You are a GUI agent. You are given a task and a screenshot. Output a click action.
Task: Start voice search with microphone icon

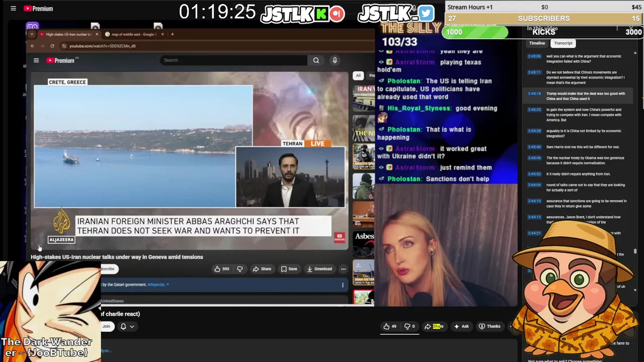coord(335,60)
